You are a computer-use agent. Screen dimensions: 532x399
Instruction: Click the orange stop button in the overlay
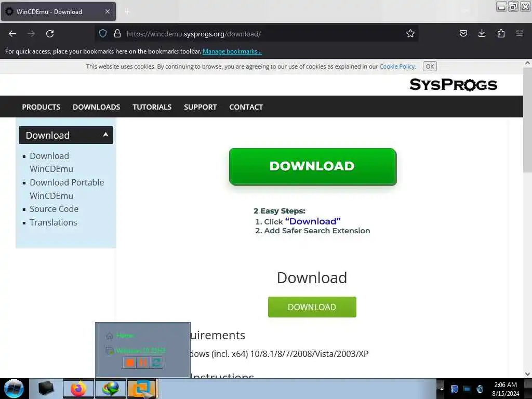(x=129, y=363)
